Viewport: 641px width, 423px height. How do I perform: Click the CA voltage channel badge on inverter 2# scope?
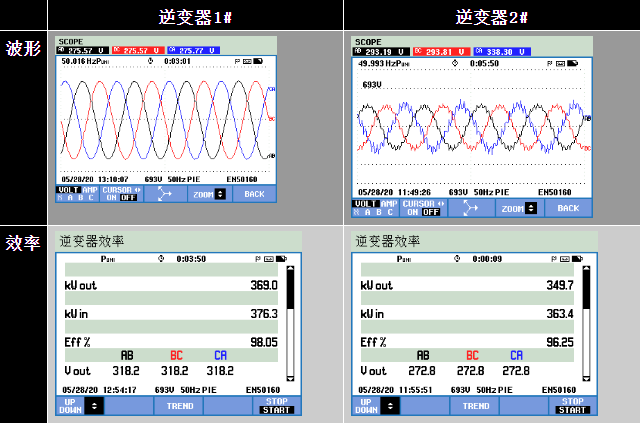[503, 51]
